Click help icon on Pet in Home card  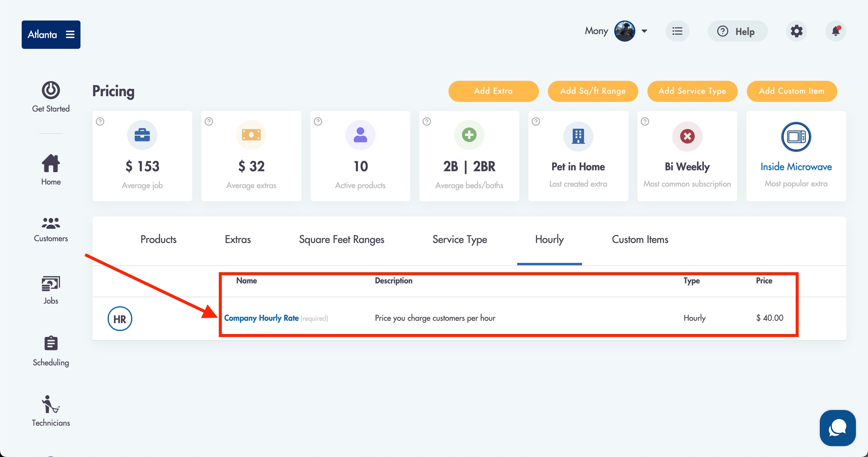click(536, 121)
